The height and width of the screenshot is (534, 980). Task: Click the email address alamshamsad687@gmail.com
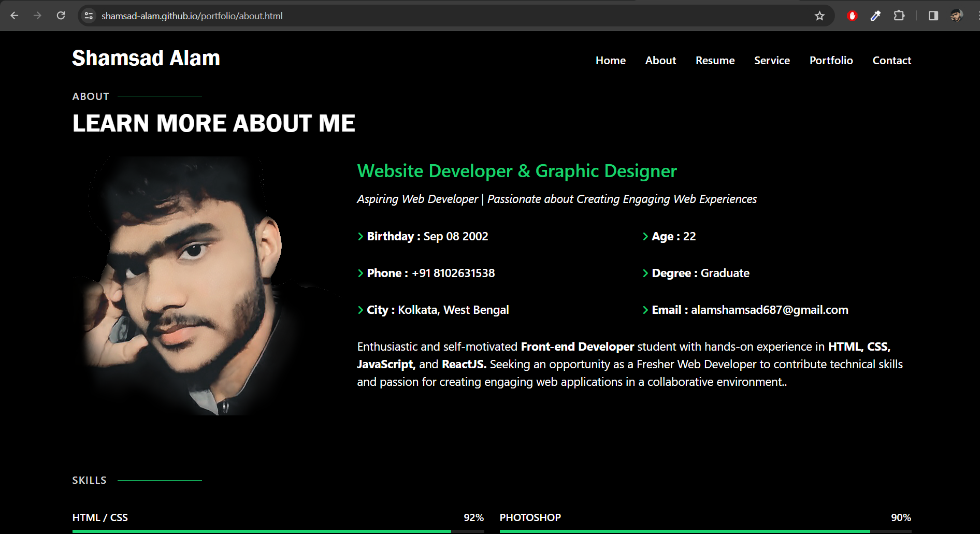click(769, 310)
